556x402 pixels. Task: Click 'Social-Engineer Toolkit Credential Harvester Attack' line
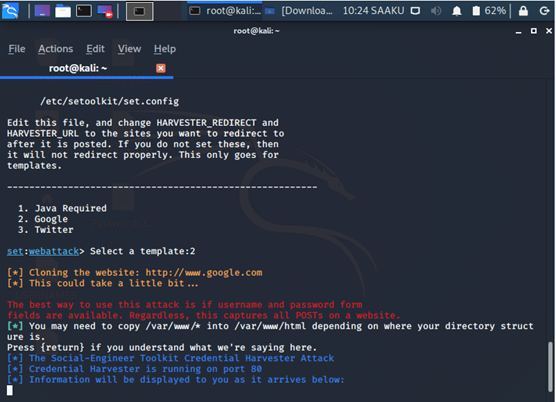tap(171, 358)
